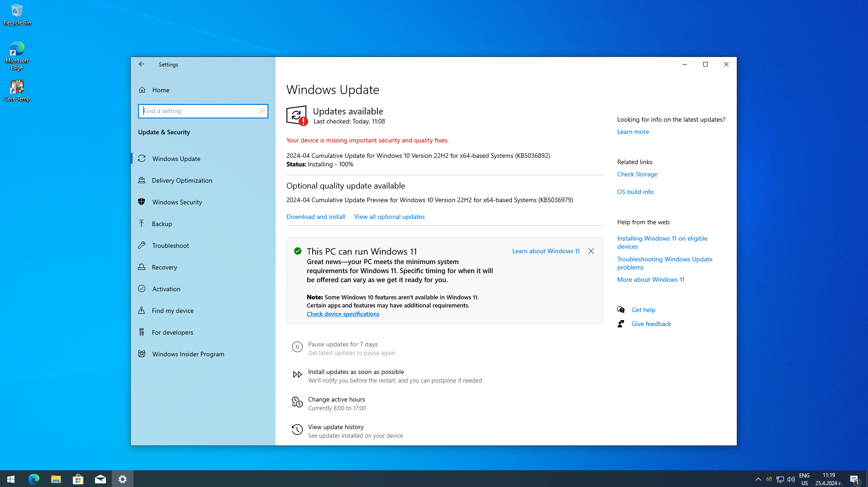Click the Settings gear on taskbar
Viewport: 868px width, 487px height.
123,479
